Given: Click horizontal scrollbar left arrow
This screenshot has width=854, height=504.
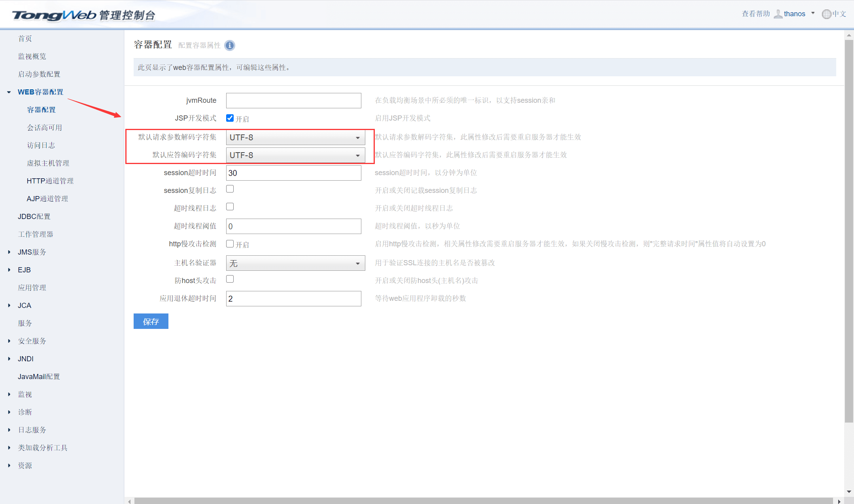Looking at the screenshot, I should point(129,501).
